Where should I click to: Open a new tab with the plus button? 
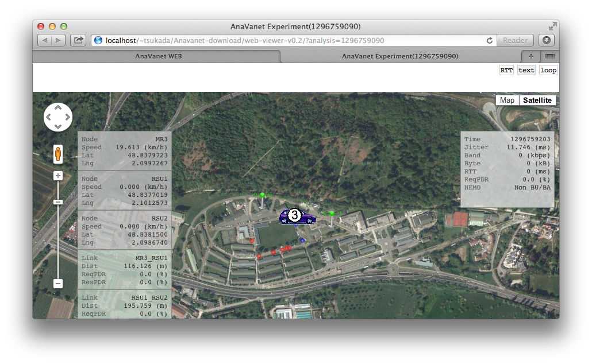pos(531,56)
